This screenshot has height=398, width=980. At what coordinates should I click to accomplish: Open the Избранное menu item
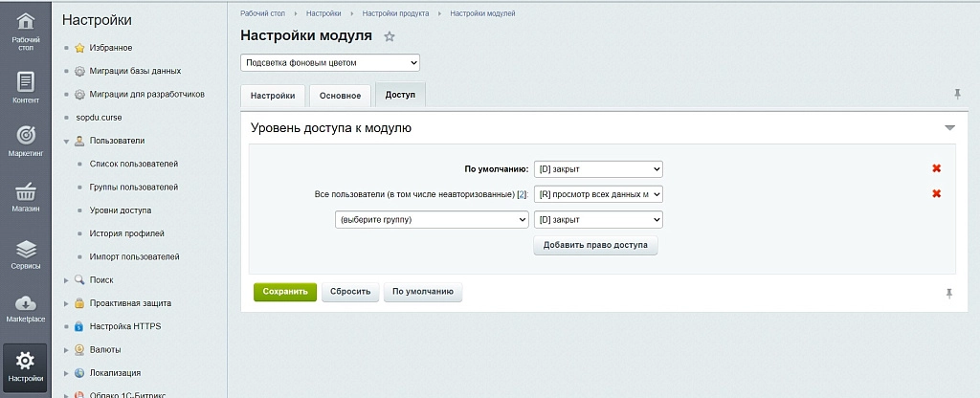[111, 48]
